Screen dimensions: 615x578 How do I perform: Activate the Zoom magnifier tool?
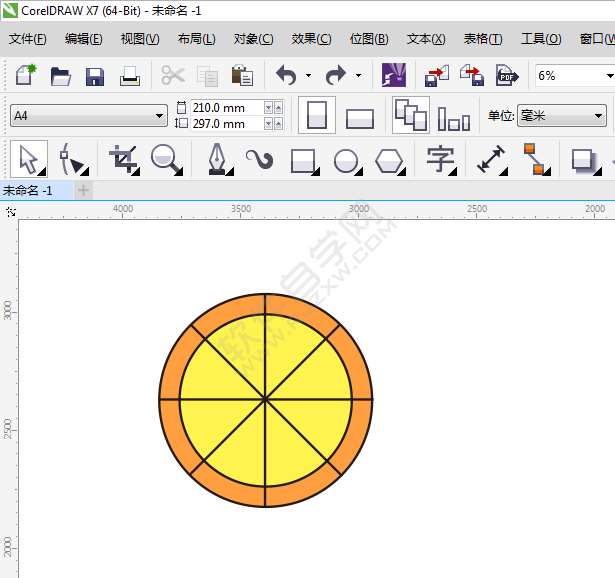click(165, 159)
